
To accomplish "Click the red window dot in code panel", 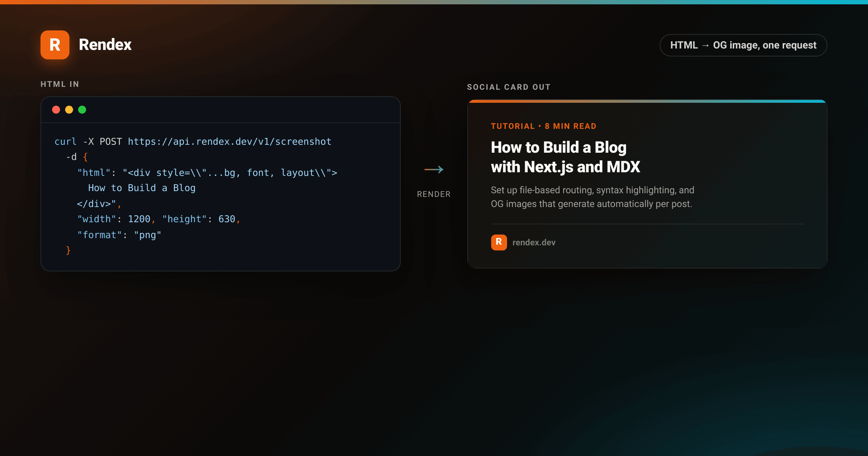I will coord(56,110).
